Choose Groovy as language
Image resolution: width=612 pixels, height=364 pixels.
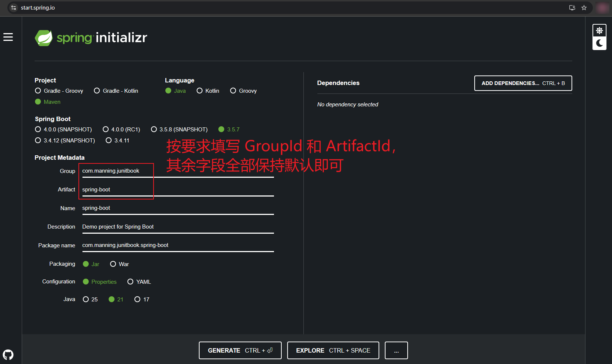click(x=243, y=91)
